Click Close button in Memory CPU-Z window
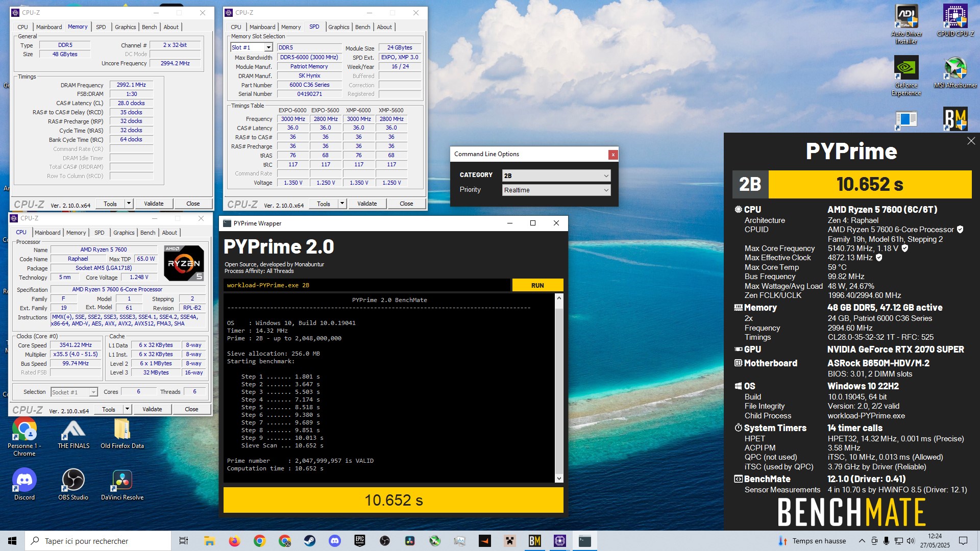Viewport: 980px width, 551px height. [x=193, y=204]
